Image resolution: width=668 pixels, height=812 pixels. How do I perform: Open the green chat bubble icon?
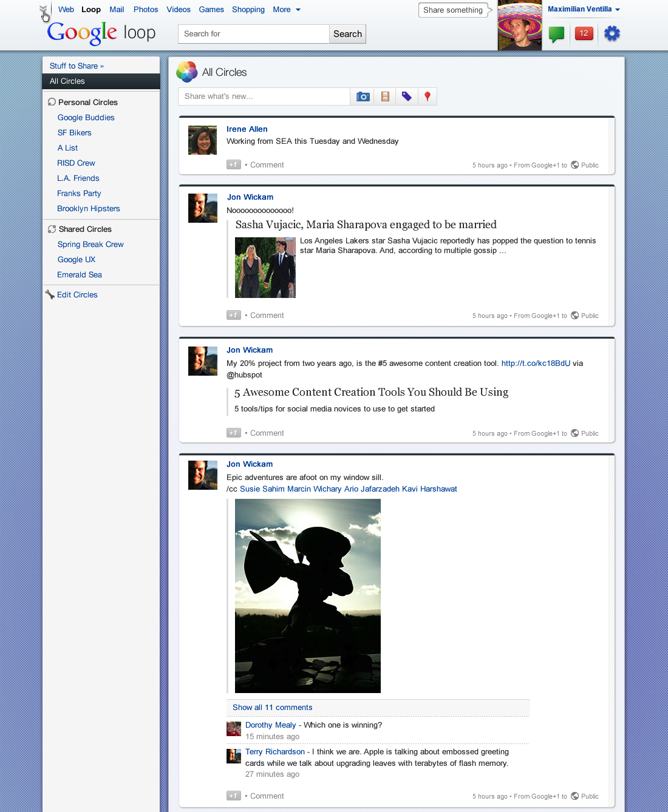(x=556, y=35)
